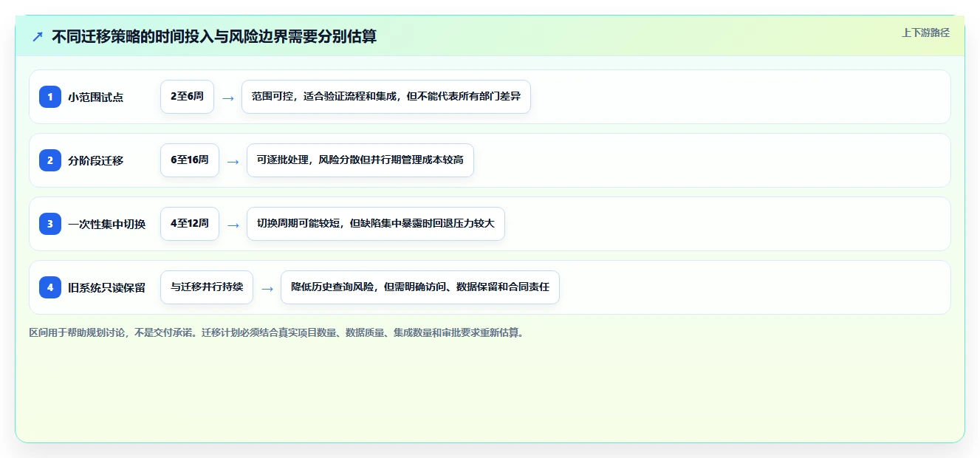The image size is (980, 458).
Task: Click the 4至12周 duration chip
Action: click(190, 224)
